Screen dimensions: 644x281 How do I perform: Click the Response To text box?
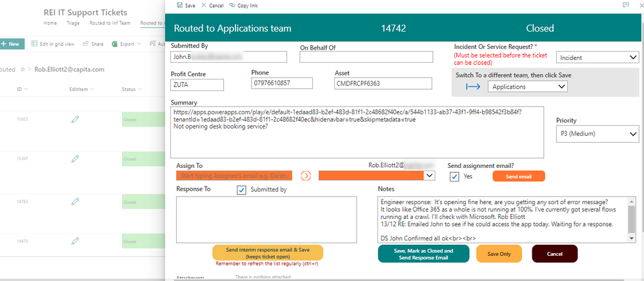click(266, 220)
